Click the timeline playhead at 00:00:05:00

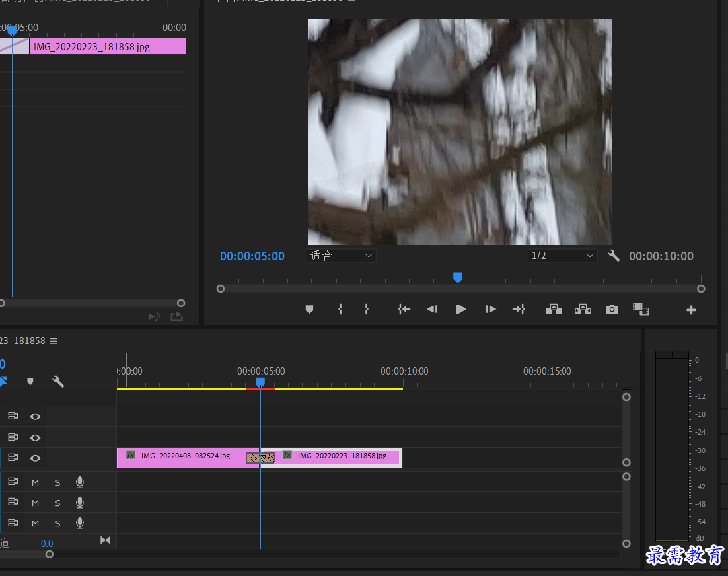click(260, 382)
